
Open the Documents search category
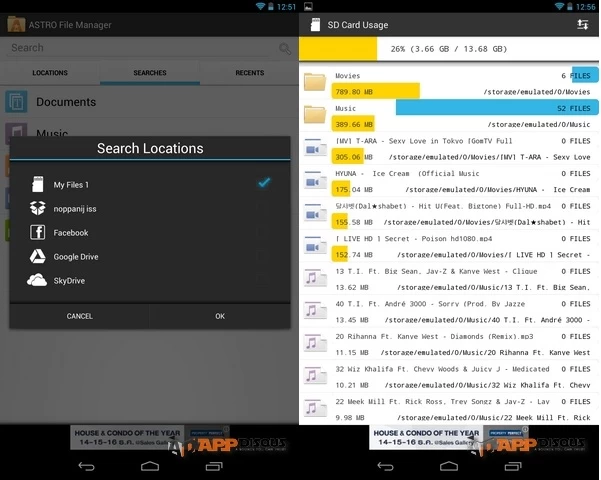click(x=149, y=102)
